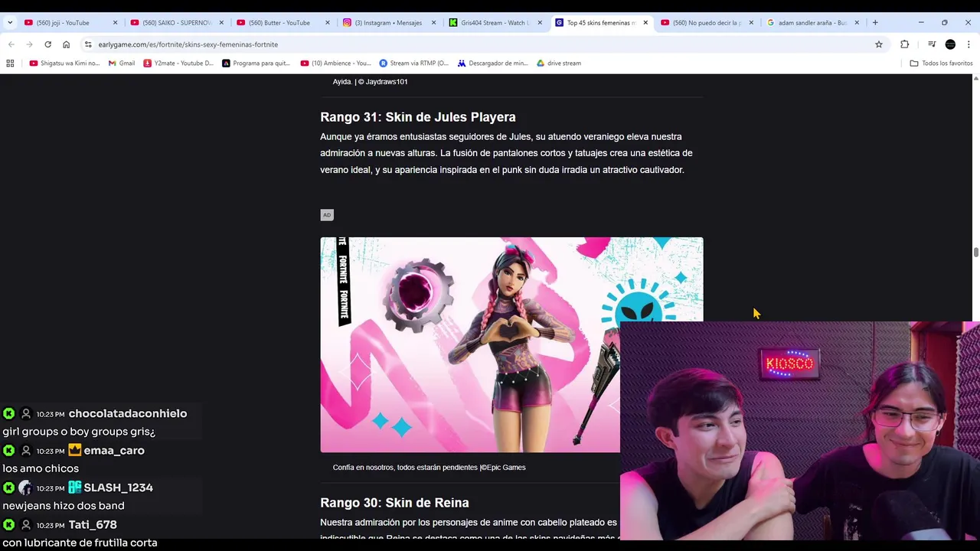
Task: Open the 'Descargador de min...' bookmark
Action: (492, 64)
